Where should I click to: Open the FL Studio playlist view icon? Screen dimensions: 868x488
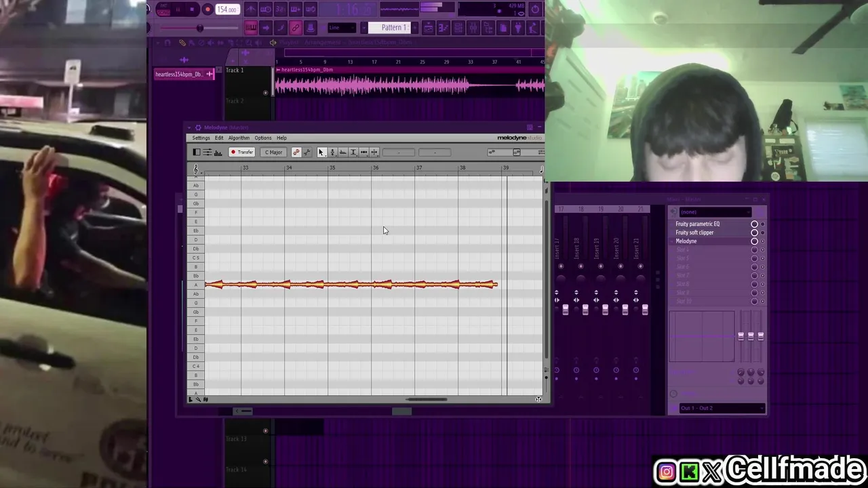coord(428,28)
